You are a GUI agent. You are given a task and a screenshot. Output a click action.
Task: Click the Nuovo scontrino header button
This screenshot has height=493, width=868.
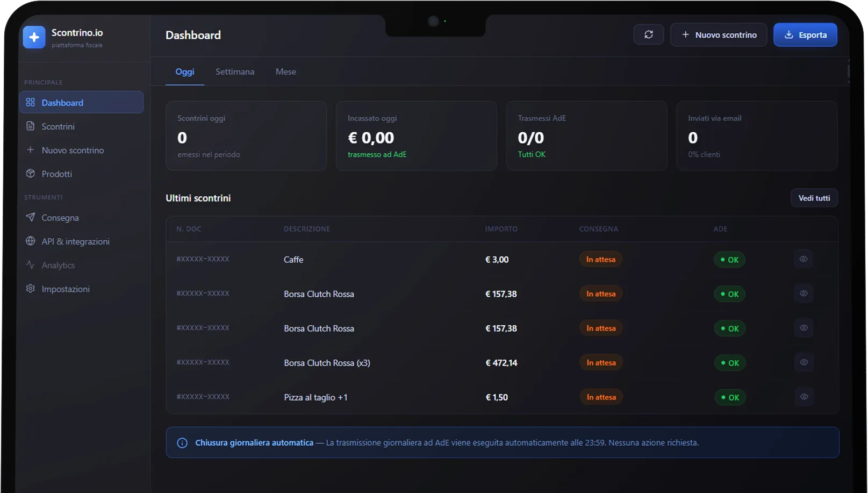tap(719, 35)
